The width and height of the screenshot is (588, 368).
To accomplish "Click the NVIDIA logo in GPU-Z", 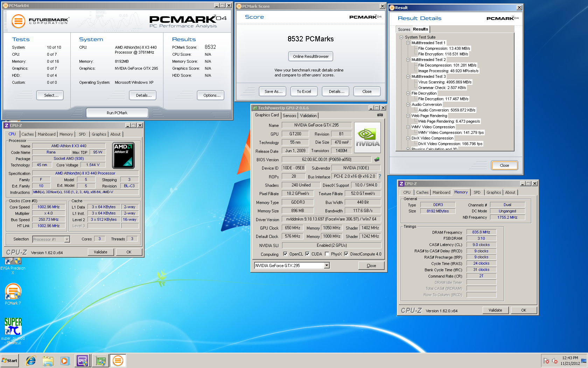I will click(x=367, y=137).
